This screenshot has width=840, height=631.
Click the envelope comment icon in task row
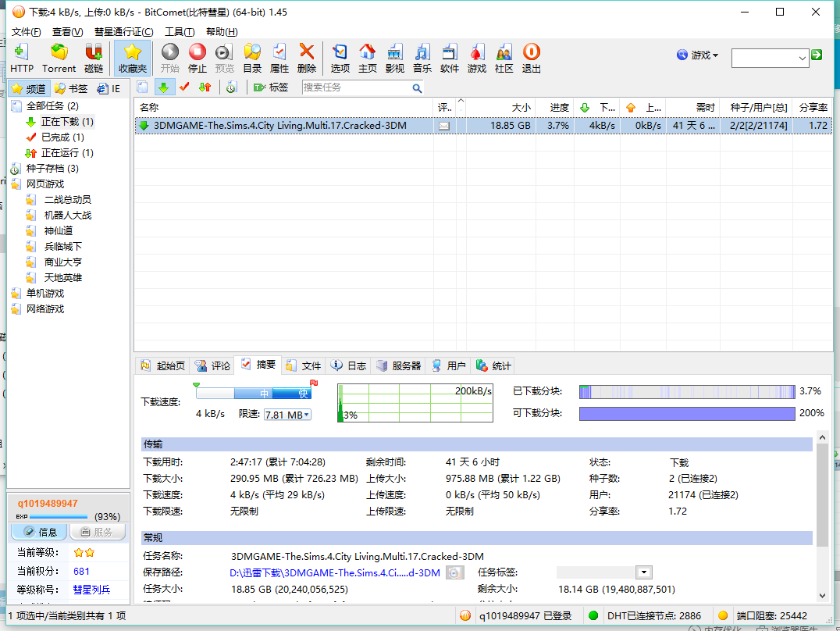[x=444, y=126]
